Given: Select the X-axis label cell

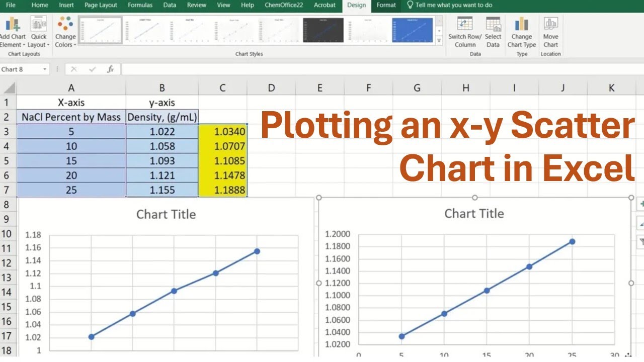Looking at the screenshot, I should tap(71, 103).
